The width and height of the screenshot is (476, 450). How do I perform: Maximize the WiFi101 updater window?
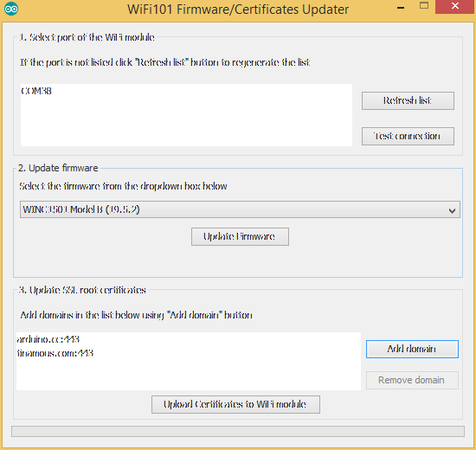424,6
